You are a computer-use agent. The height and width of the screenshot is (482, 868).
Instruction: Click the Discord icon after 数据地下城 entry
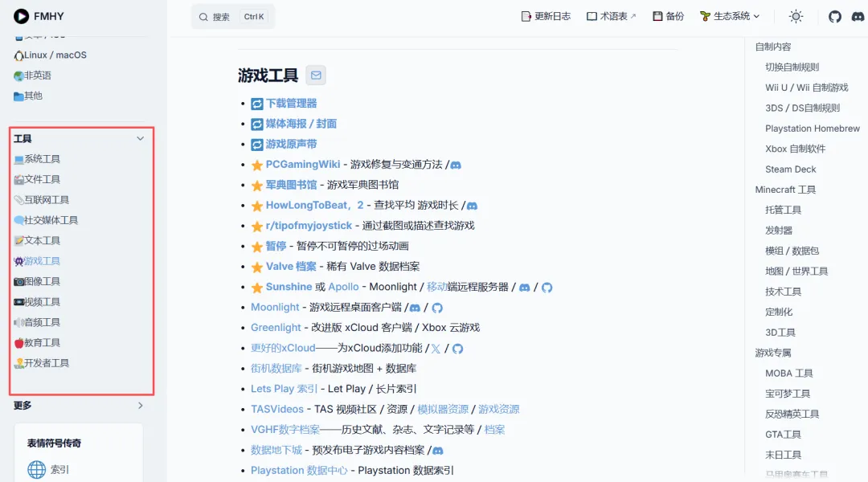[x=438, y=451]
